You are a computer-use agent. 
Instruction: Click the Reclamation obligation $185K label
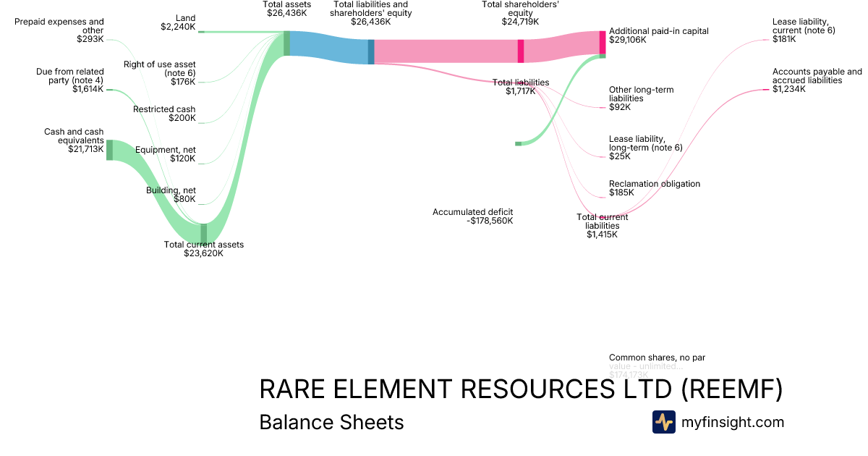[x=654, y=188]
